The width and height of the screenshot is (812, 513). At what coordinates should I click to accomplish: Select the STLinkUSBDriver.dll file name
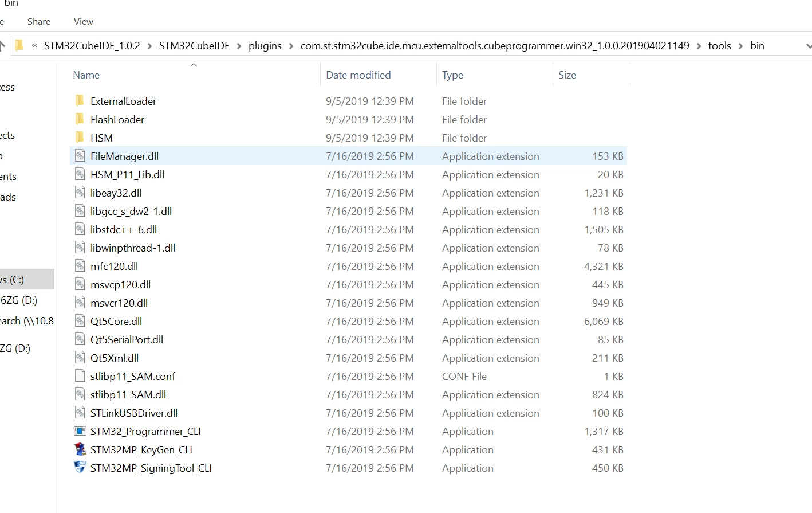134,413
